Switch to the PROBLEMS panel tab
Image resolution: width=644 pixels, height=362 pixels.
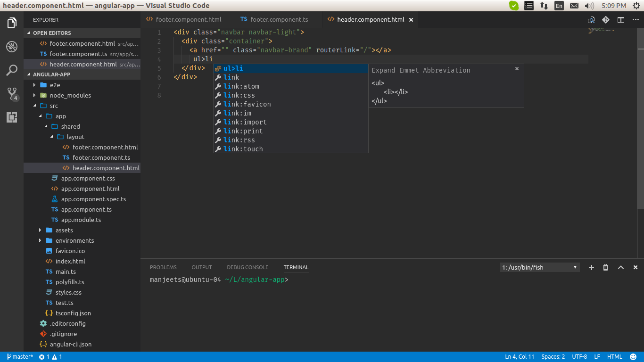point(163,267)
